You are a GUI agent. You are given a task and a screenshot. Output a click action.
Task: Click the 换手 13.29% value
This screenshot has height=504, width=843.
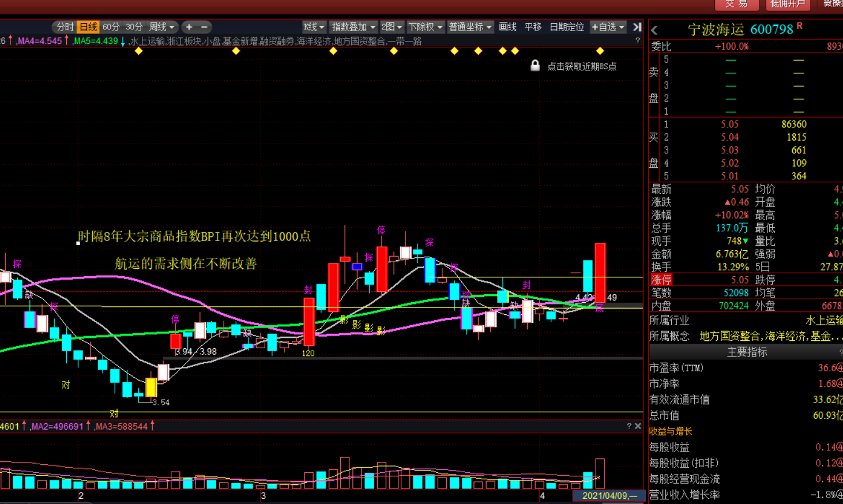(x=732, y=267)
